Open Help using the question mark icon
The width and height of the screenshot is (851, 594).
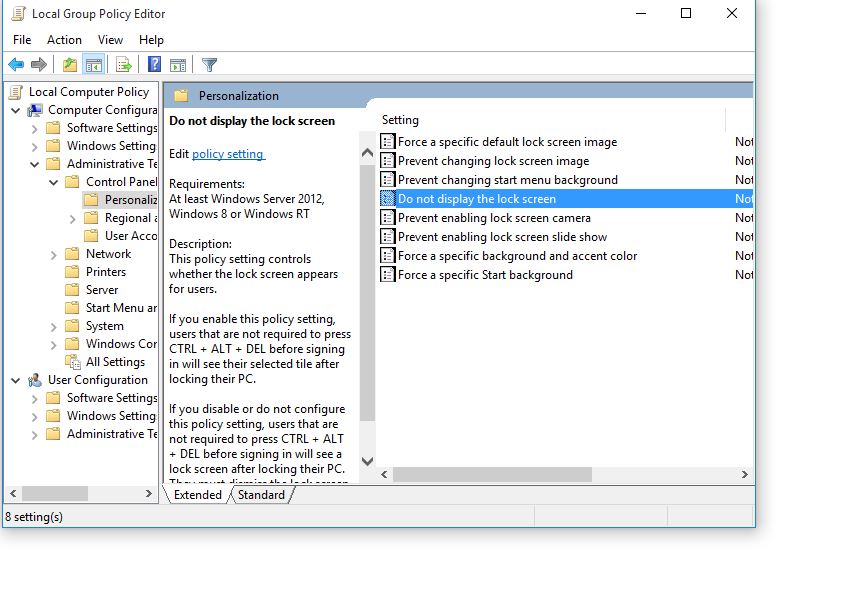(152, 64)
